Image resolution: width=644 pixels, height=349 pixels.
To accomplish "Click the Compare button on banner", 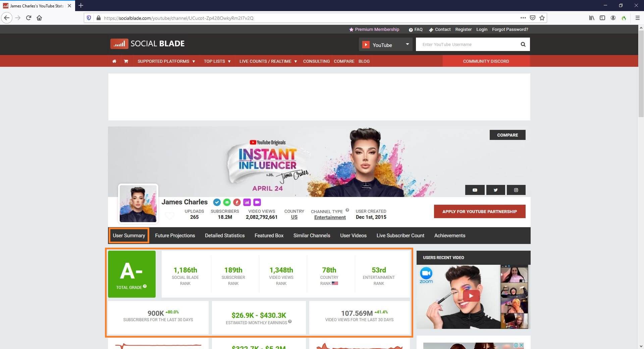I will point(507,135).
